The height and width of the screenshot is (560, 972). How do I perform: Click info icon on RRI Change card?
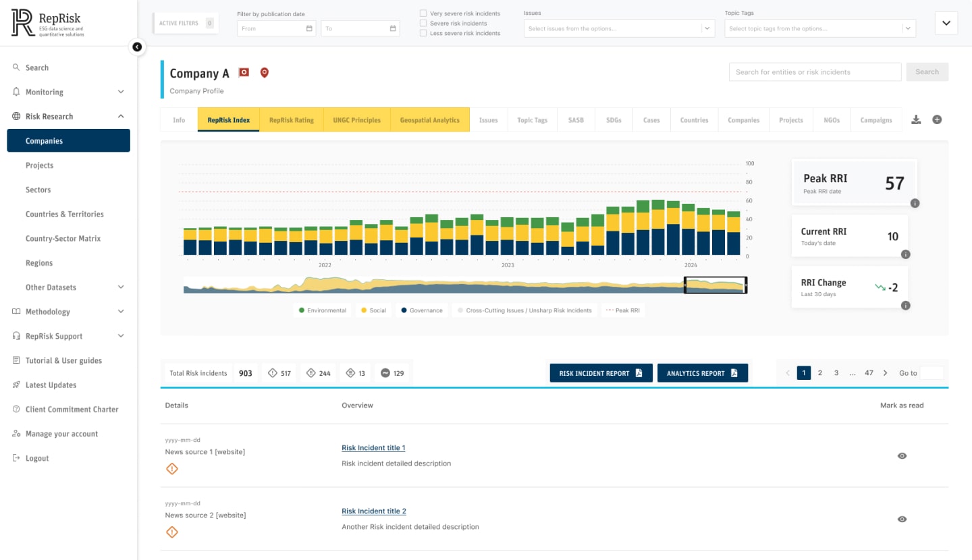(x=906, y=306)
